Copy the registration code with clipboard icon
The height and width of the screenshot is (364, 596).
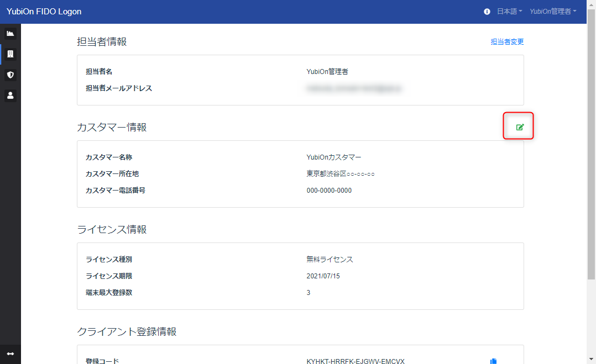click(x=493, y=361)
